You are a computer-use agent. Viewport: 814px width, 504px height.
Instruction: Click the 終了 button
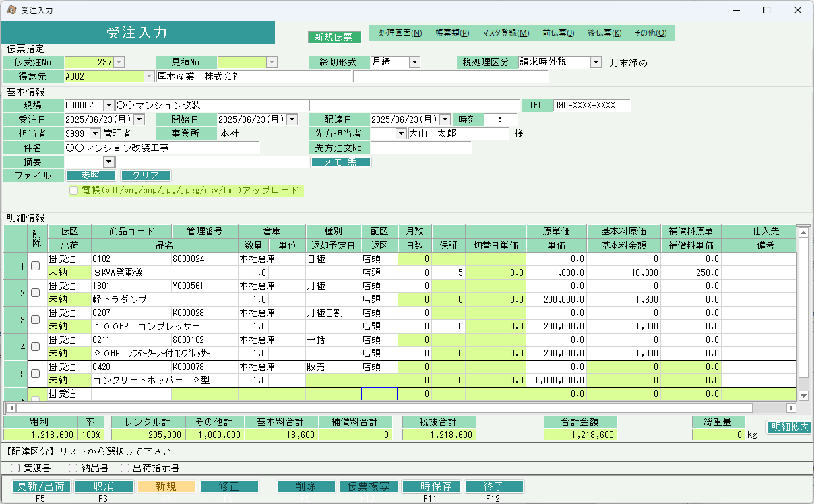(x=494, y=486)
